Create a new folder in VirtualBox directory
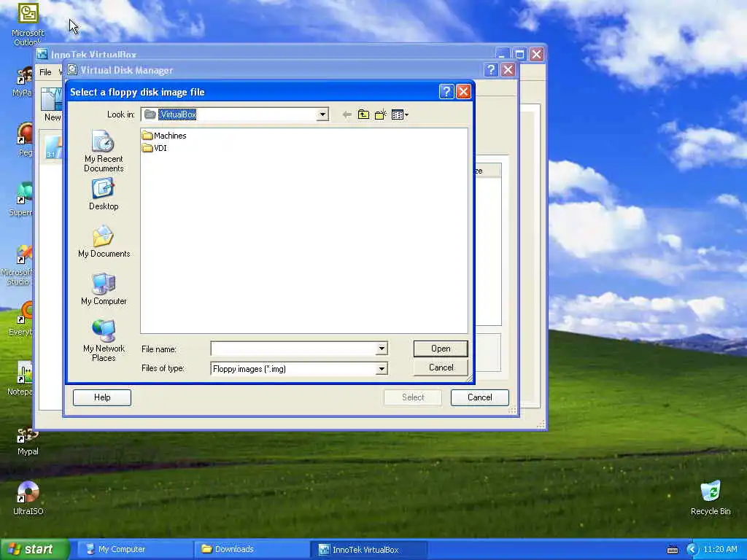The height and width of the screenshot is (560, 747). (380, 114)
